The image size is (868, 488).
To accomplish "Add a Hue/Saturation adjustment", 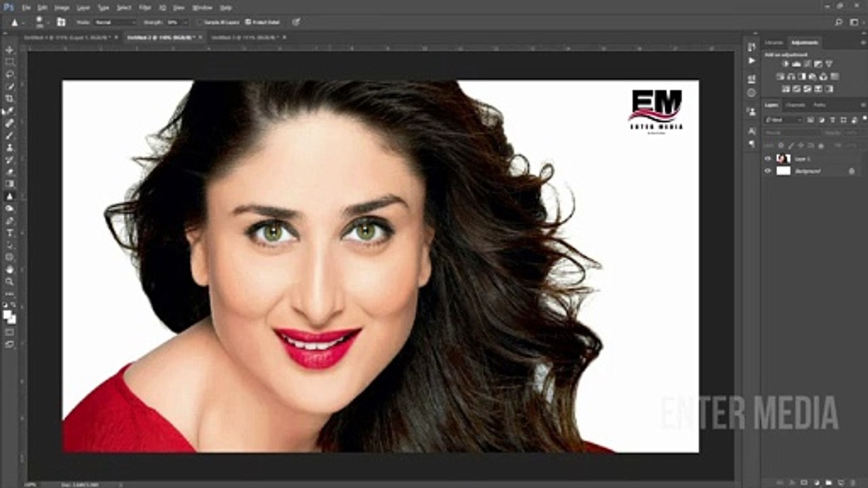I will click(780, 77).
